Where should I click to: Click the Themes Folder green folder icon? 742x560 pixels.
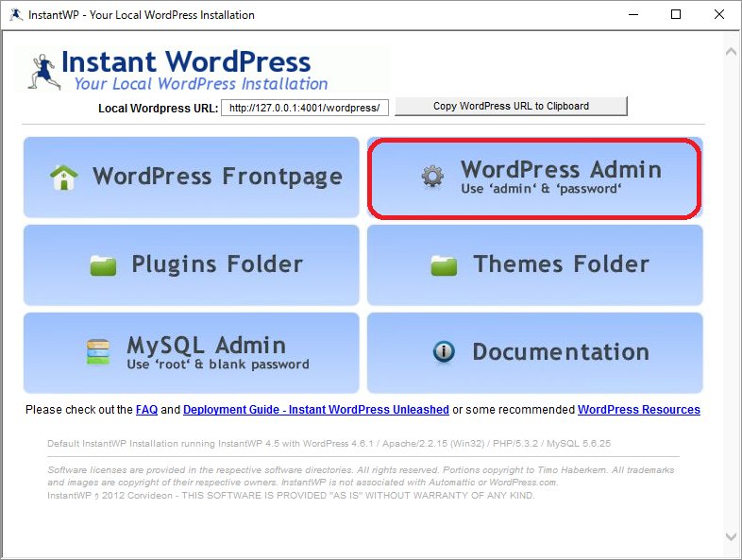pos(444,265)
